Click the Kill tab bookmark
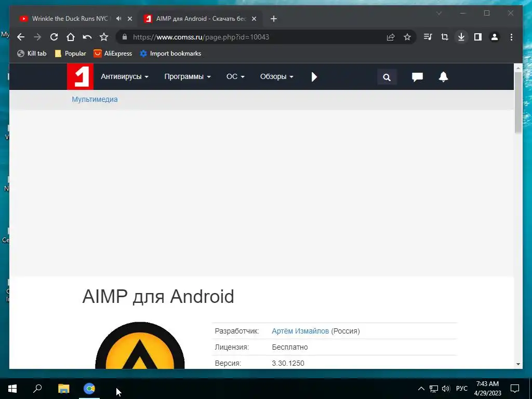 click(32, 54)
